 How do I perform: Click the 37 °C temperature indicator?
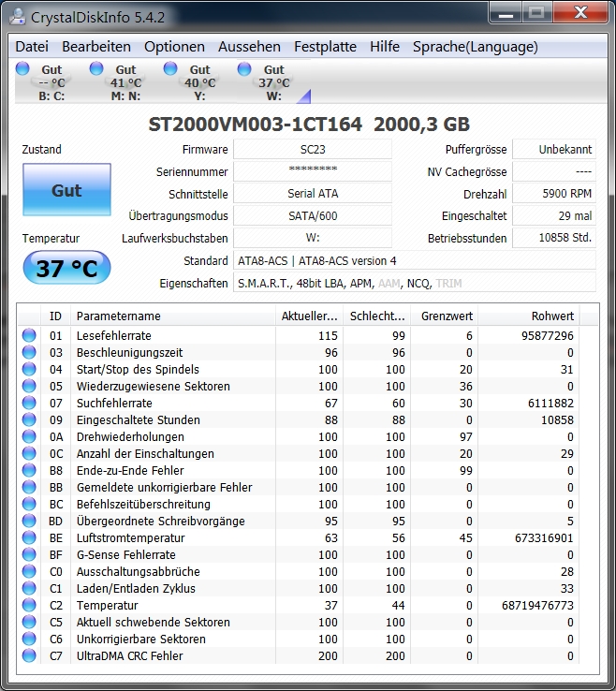coord(66,268)
